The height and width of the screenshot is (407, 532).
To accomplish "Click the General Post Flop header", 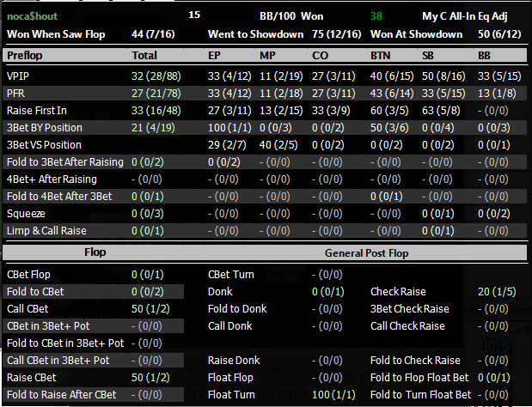I will tap(369, 253).
